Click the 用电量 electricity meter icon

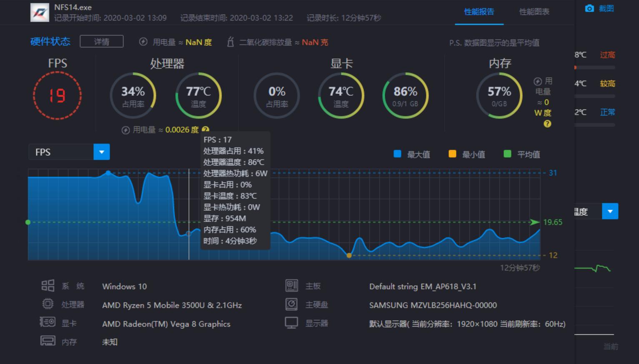click(x=142, y=42)
